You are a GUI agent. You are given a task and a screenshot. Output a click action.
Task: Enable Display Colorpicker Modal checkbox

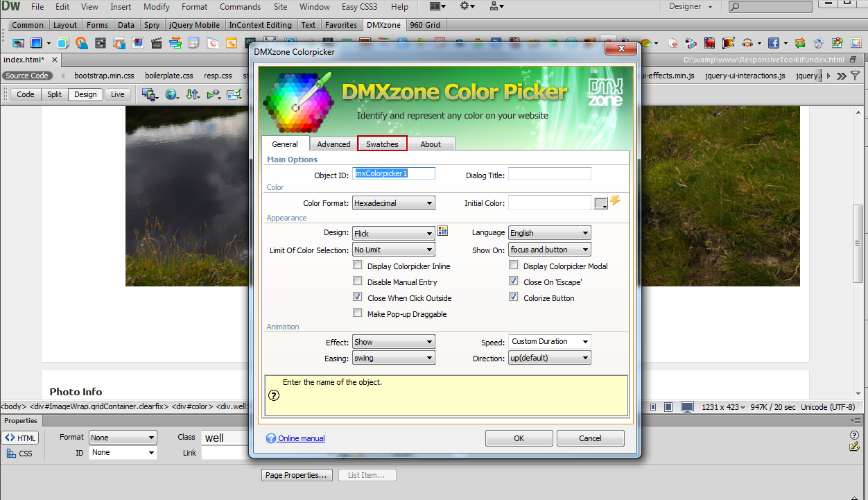point(514,266)
